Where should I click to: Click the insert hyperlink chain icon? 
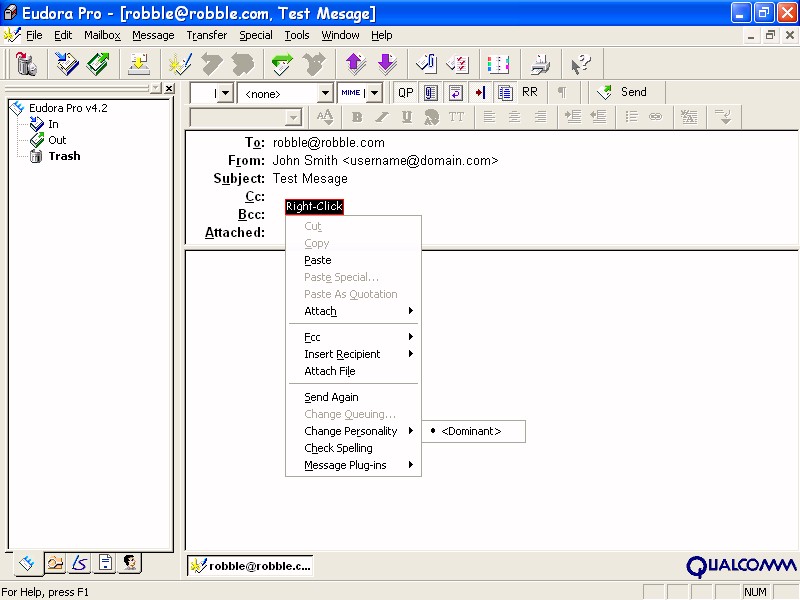[656, 117]
